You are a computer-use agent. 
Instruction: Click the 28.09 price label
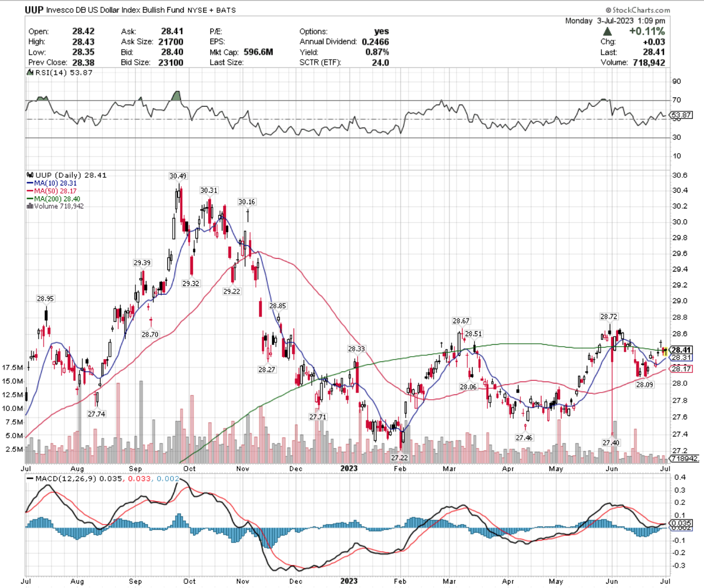pos(644,384)
